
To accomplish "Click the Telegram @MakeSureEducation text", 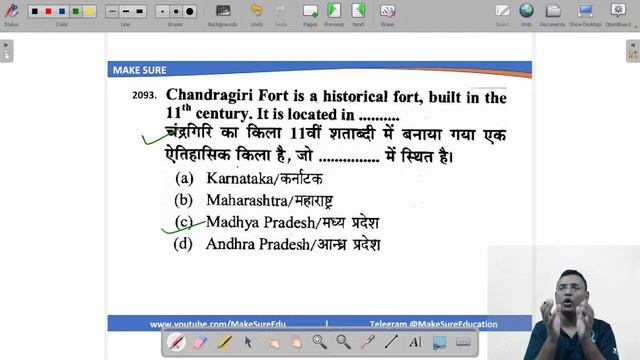I will coord(433,324).
